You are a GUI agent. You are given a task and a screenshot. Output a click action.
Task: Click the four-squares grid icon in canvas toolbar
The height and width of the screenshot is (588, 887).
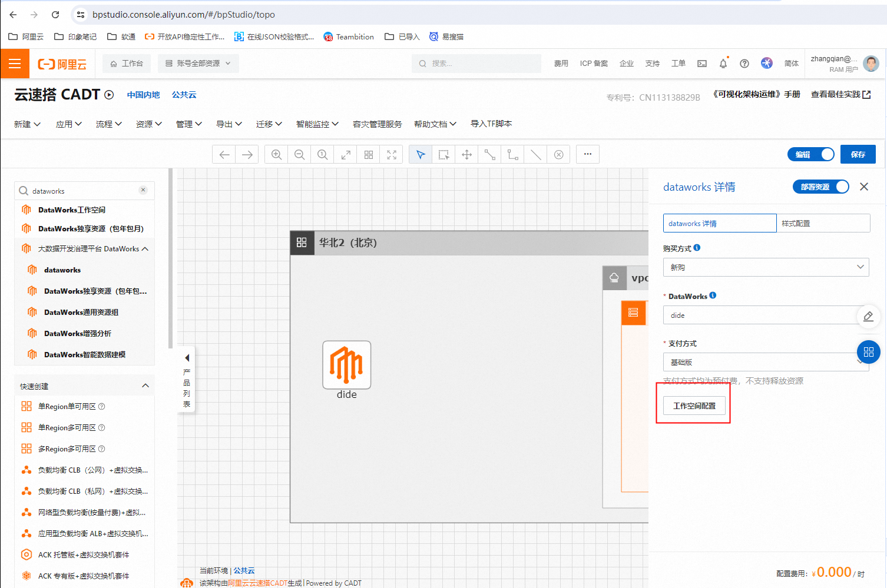point(369,155)
